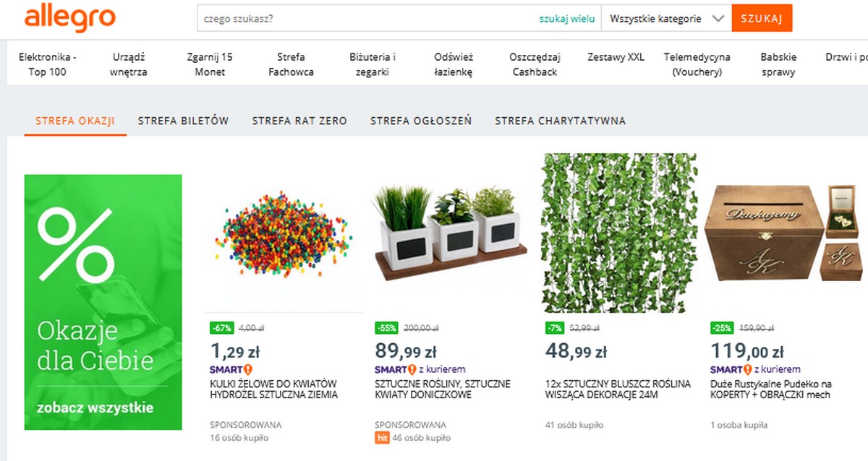Click the -67% discount badge

click(221, 328)
